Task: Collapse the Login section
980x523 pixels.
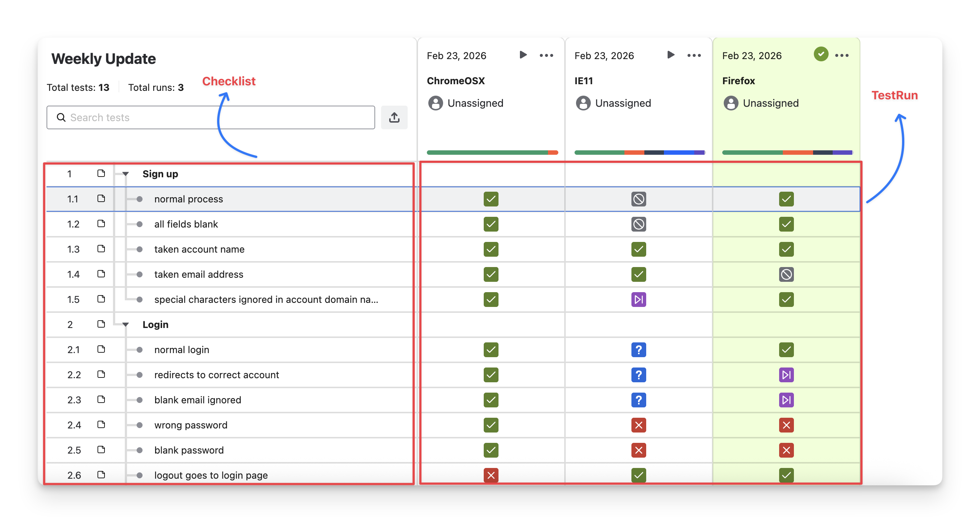Action: click(x=126, y=325)
